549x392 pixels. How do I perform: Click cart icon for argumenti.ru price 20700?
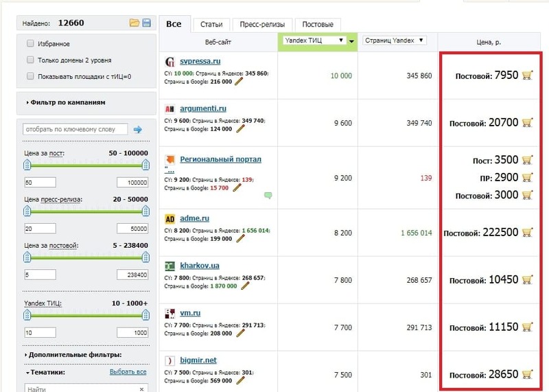pos(527,123)
